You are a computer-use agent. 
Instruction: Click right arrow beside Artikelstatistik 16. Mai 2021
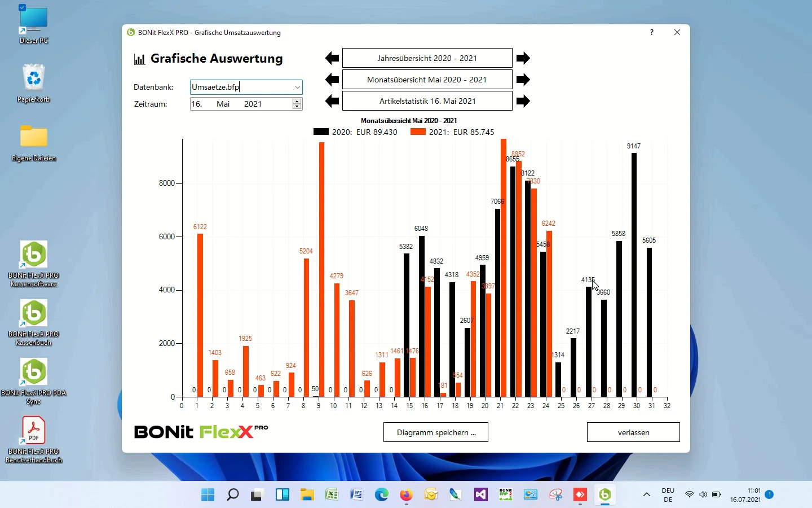click(523, 101)
